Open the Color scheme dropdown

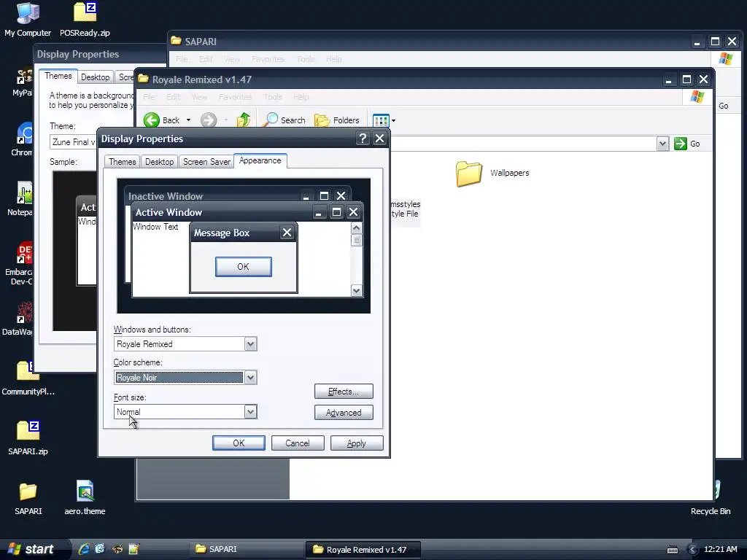click(x=251, y=378)
